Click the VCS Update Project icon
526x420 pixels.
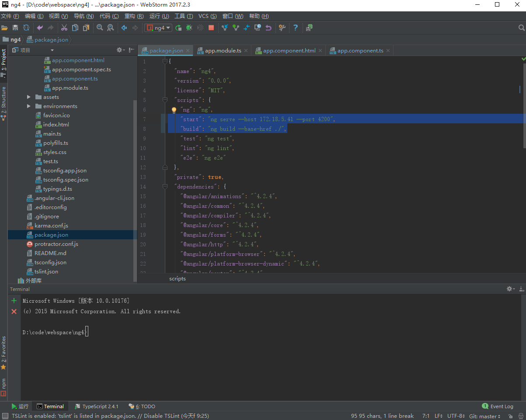[x=225, y=28]
